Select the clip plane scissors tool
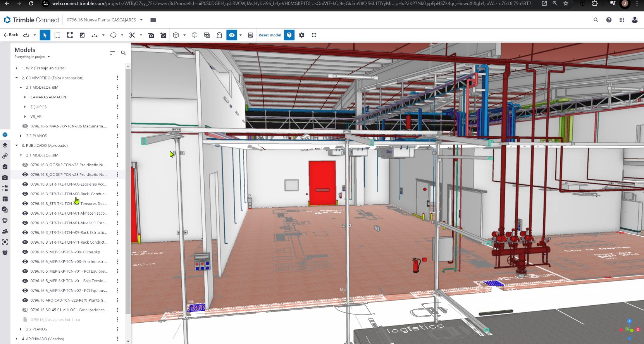 (x=132, y=35)
